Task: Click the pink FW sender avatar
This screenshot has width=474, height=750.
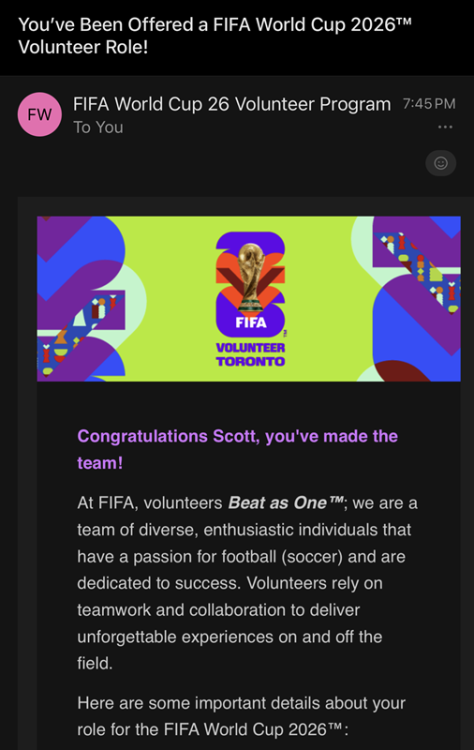Action: click(40, 115)
